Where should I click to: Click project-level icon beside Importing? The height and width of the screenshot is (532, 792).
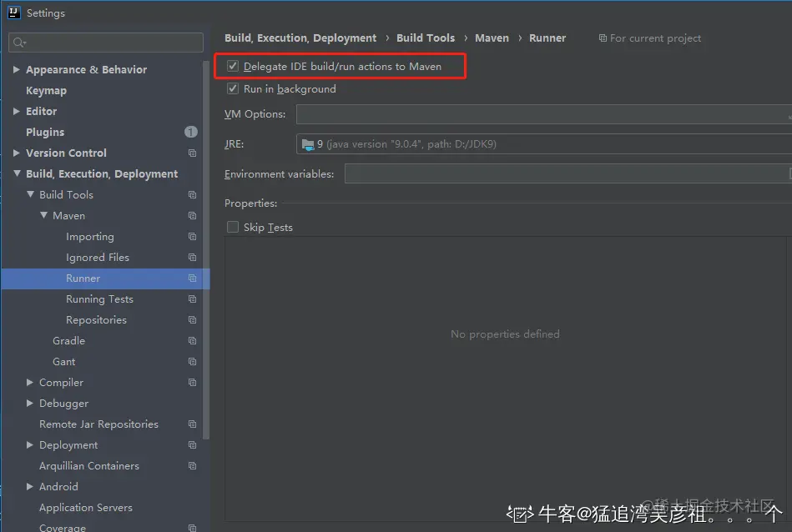(192, 236)
